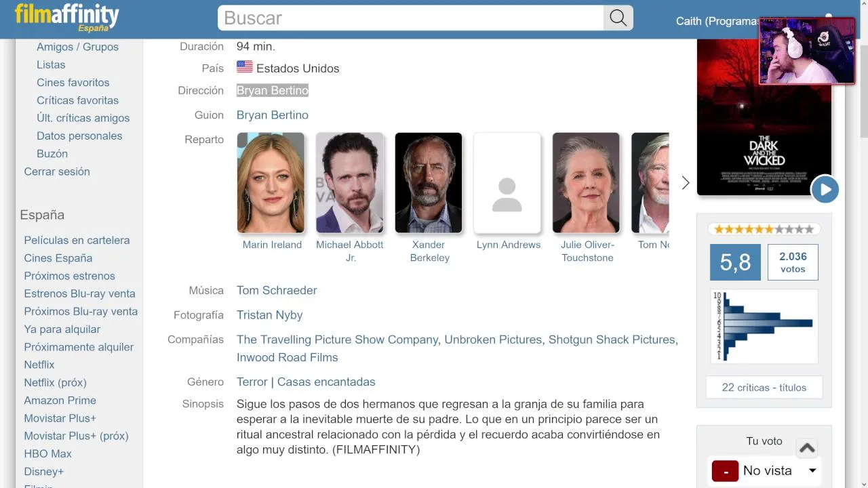Click Lynn Andrews placeholder avatar

507,183
